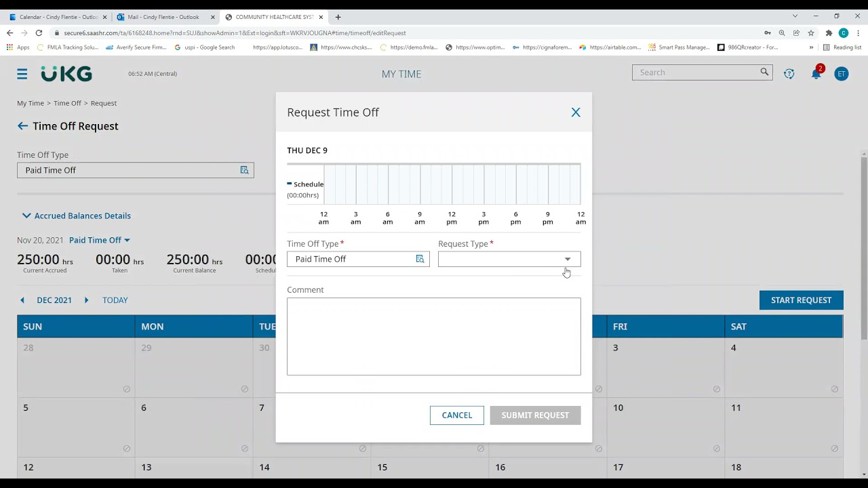Switch to Mail Outlook browser tab
The height and width of the screenshot is (488, 868).
tap(163, 17)
